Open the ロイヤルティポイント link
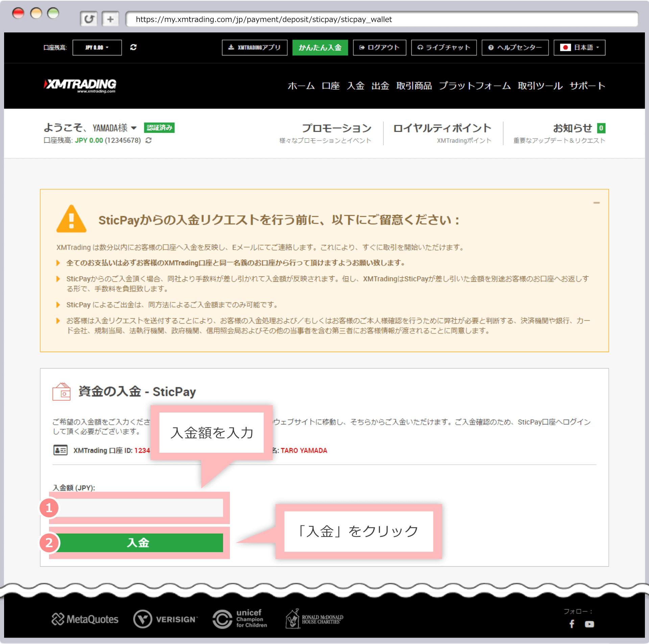 coord(442,128)
